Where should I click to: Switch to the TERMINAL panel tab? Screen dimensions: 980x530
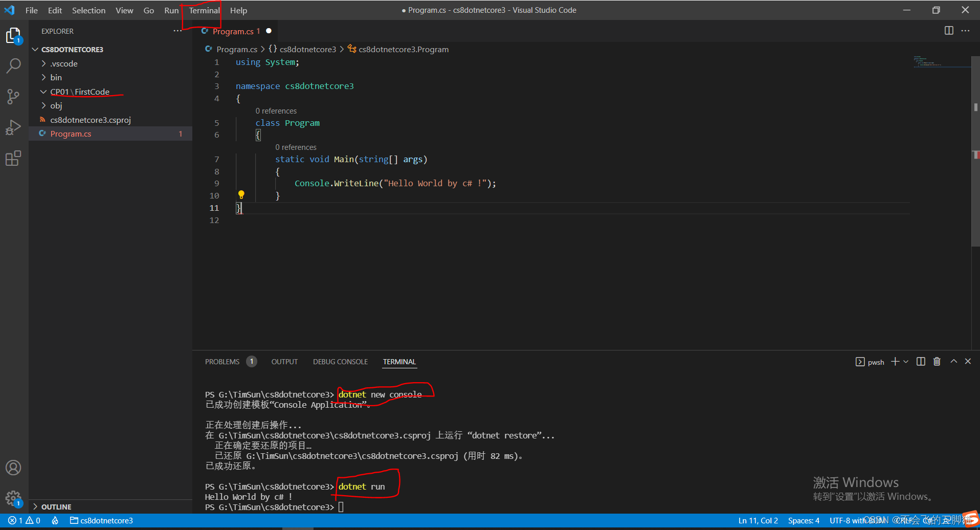click(399, 362)
